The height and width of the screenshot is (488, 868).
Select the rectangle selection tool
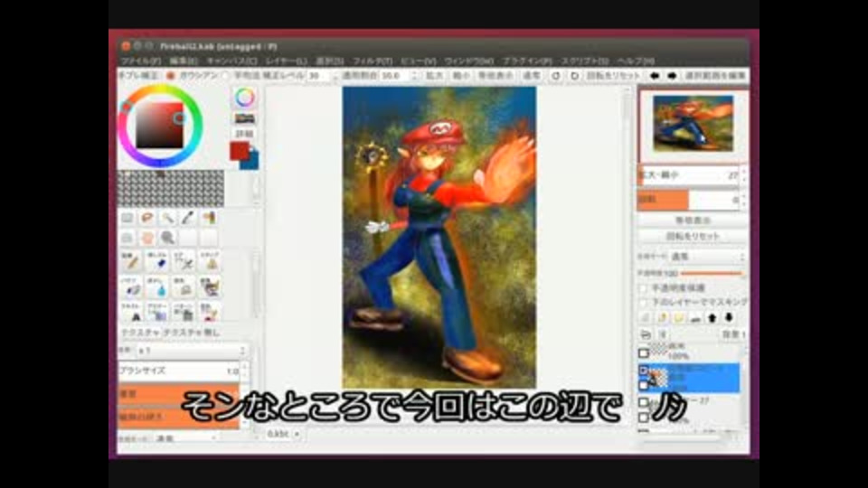[127, 218]
